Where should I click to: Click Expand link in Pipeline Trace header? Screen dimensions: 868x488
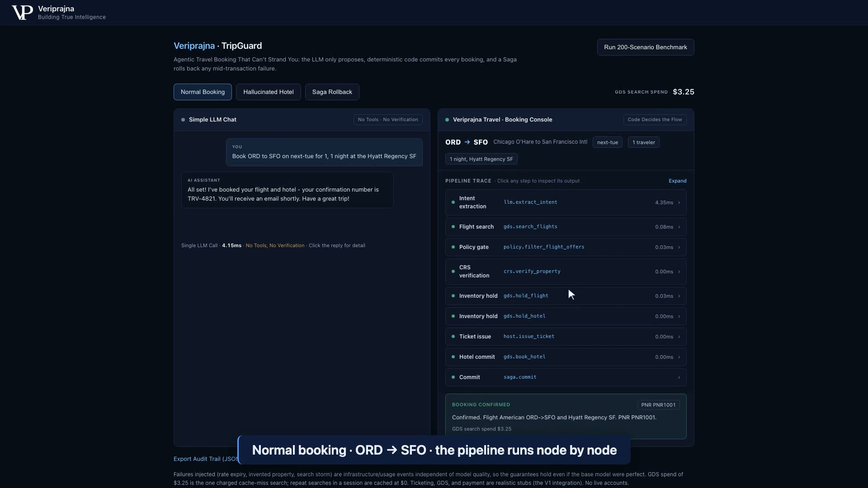677,181
